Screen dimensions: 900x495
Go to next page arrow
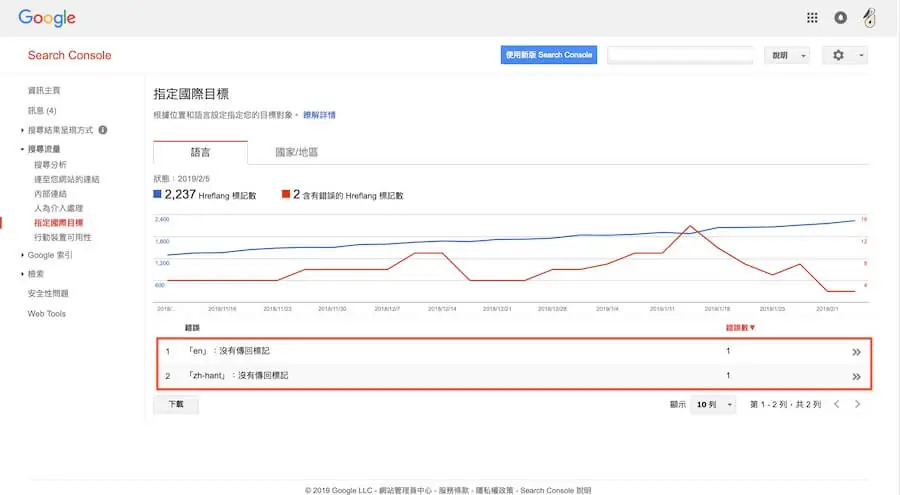[x=858, y=404]
